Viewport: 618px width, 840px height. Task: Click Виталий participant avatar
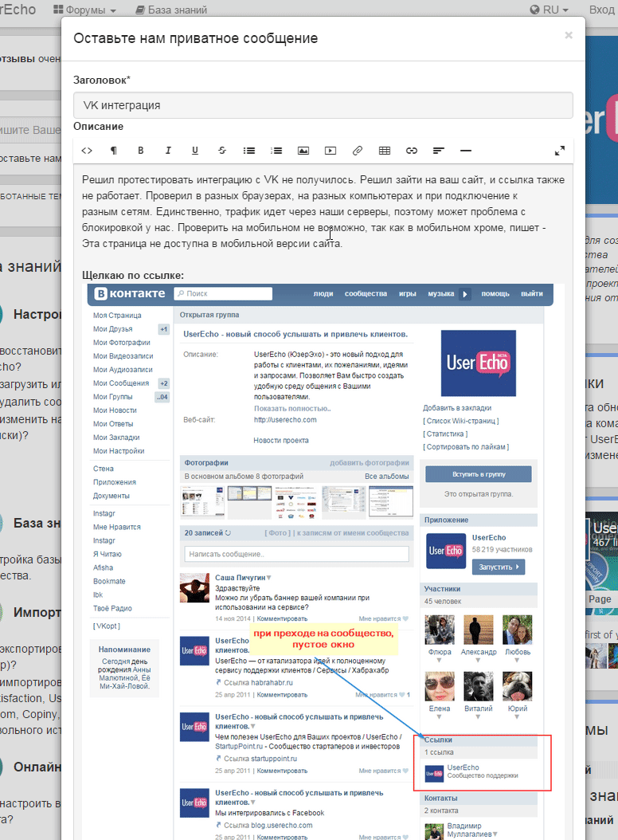click(x=478, y=686)
